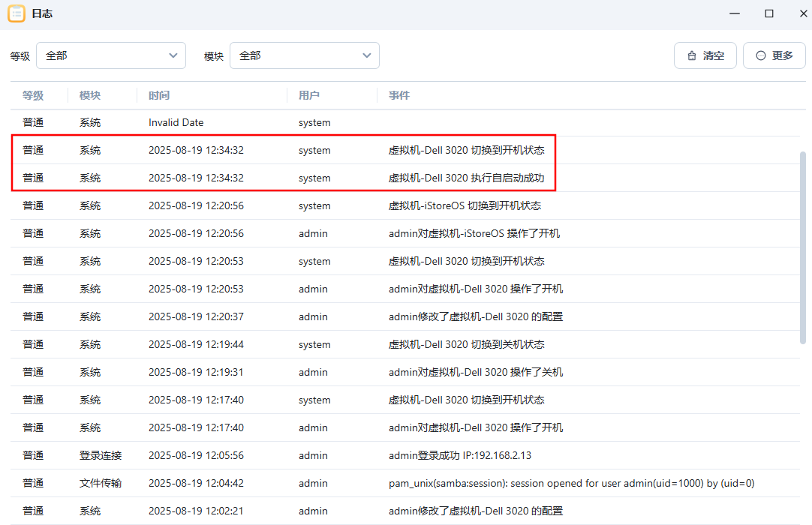Image resolution: width=812 pixels, height=525 pixels.
Task: Click the 等级 column header
Action: (33, 95)
